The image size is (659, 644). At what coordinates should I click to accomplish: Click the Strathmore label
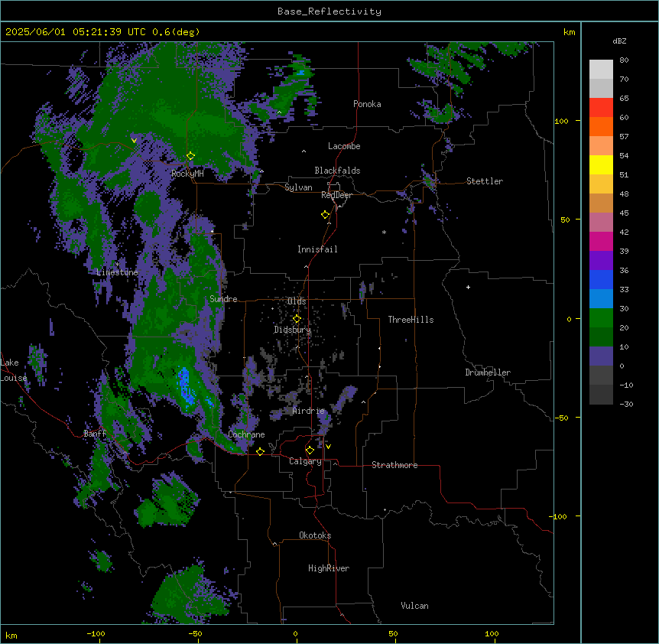tap(394, 465)
